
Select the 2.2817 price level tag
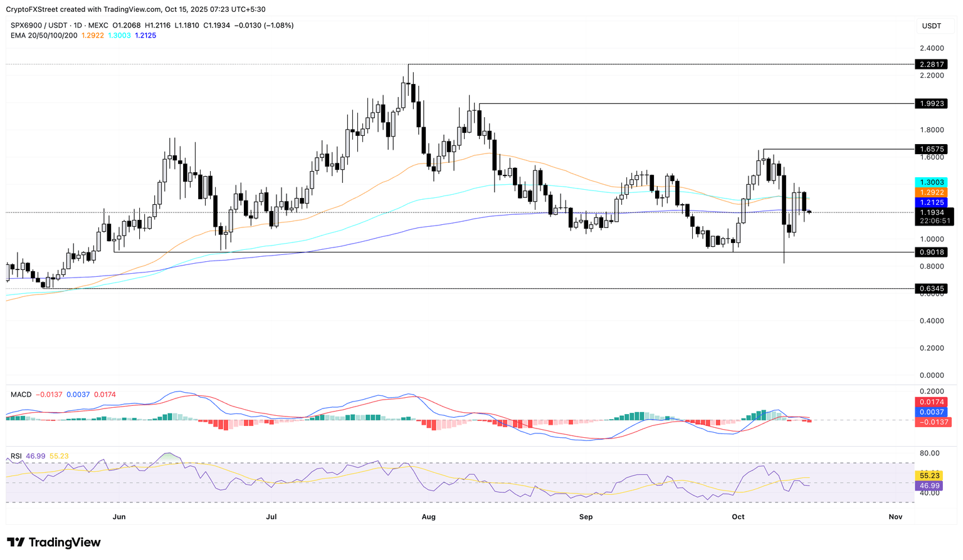click(x=930, y=65)
